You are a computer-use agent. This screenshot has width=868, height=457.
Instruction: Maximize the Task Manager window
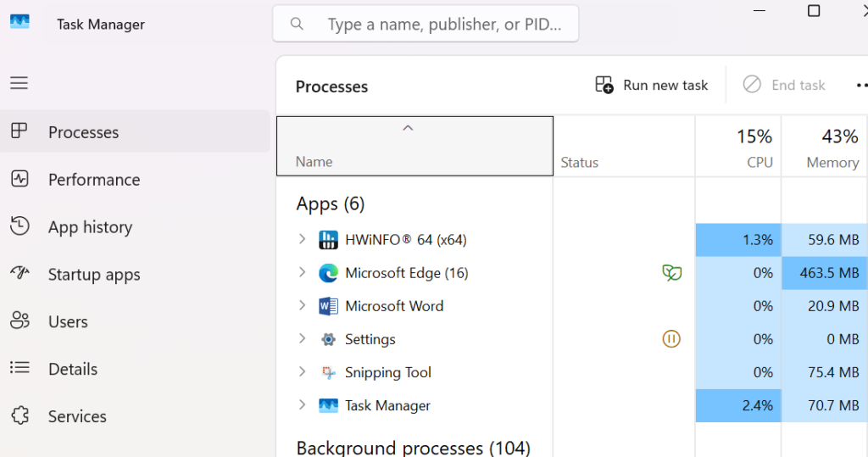click(x=814, y=10)
